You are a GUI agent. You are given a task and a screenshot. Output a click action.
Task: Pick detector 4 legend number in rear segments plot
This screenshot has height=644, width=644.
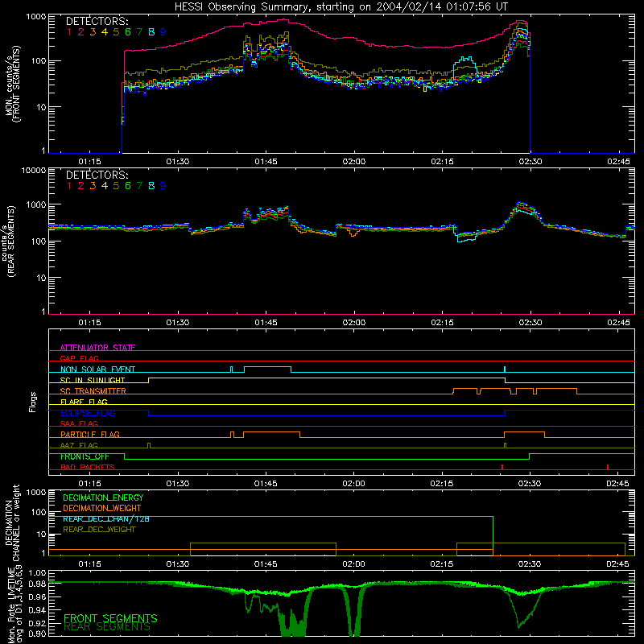105,186
